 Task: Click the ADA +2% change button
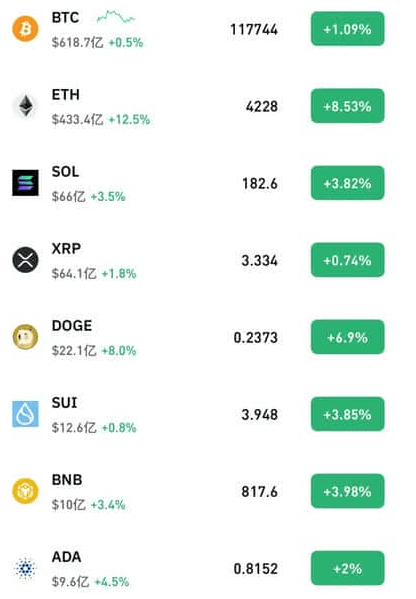[348, 568]
